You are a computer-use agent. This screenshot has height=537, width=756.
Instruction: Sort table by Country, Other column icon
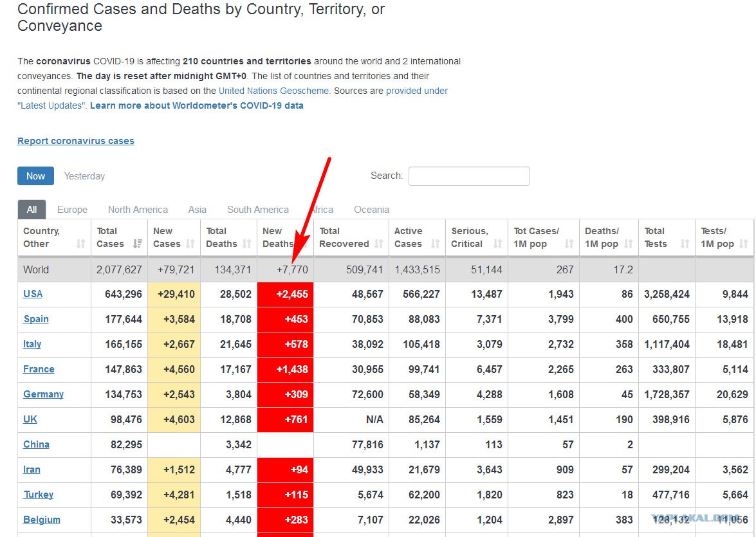(x=80, y=244)
